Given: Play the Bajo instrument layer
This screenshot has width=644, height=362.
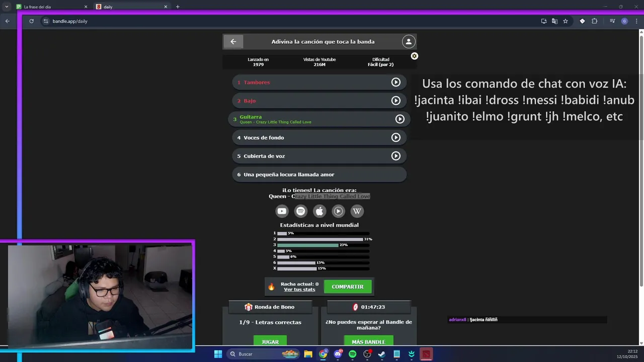Looking at the screenshot, I should click(396, 101).
